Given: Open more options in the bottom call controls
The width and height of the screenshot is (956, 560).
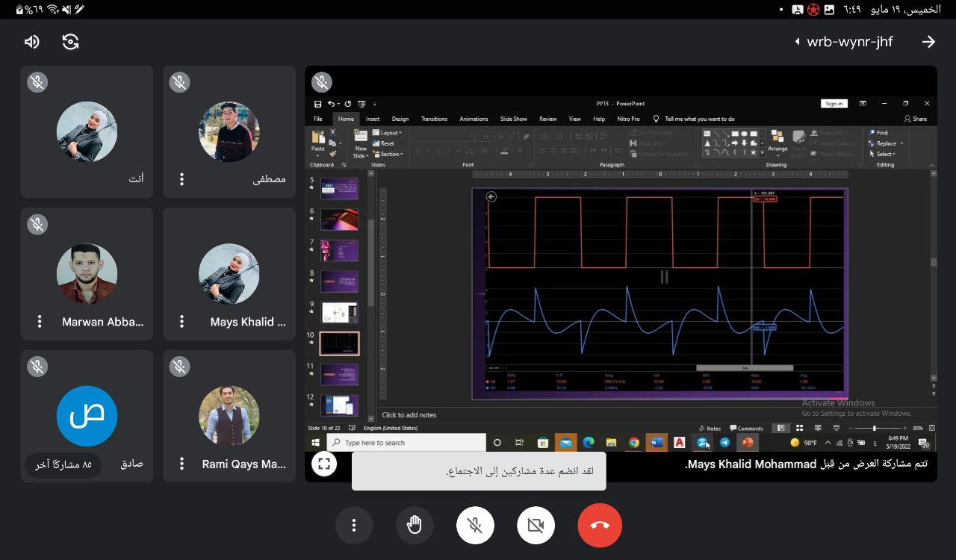Looking at the screenshot, I should (x=354, y=525).
